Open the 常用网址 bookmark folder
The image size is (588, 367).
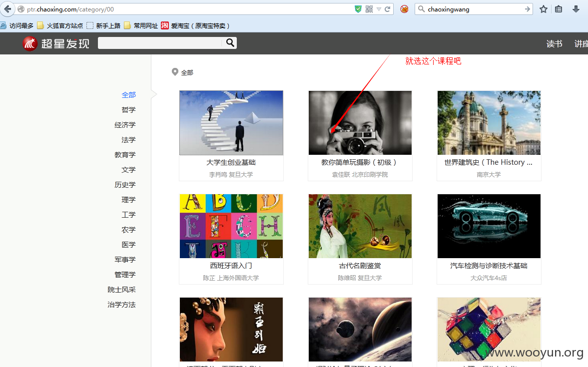(141, 25)
